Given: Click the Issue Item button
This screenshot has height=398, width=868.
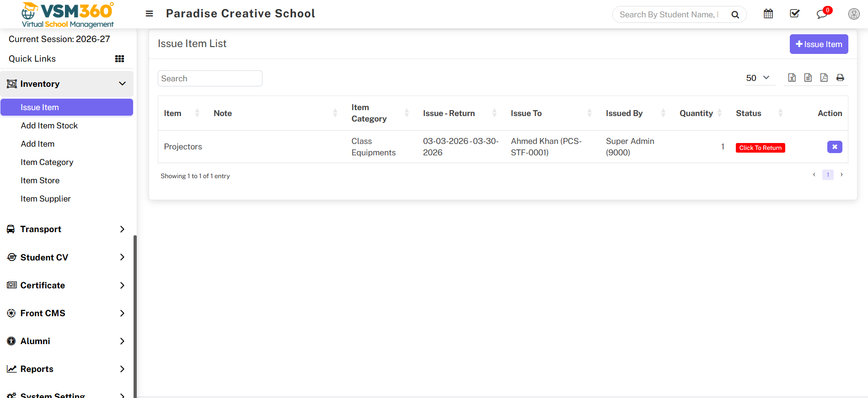Looking at the screenshot, I should (x=819, y=44).
